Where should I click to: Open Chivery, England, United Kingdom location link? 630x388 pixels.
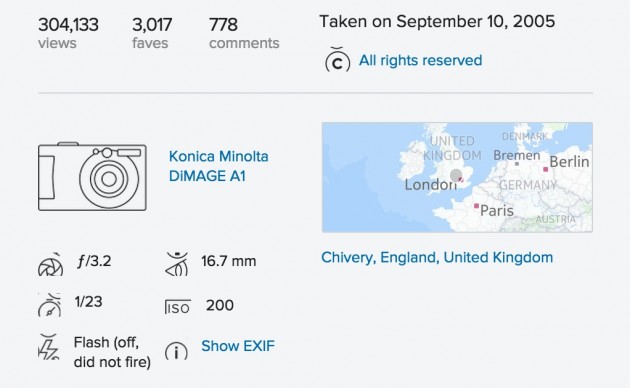click(x=437, y=257)
